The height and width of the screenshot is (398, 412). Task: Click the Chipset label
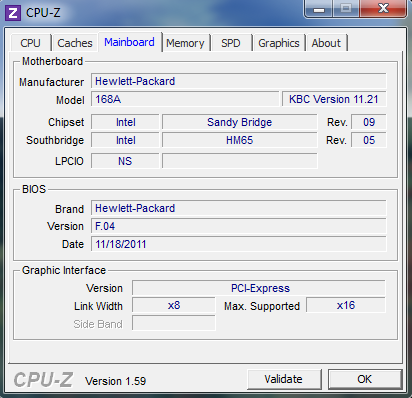(x=66, y=122)
